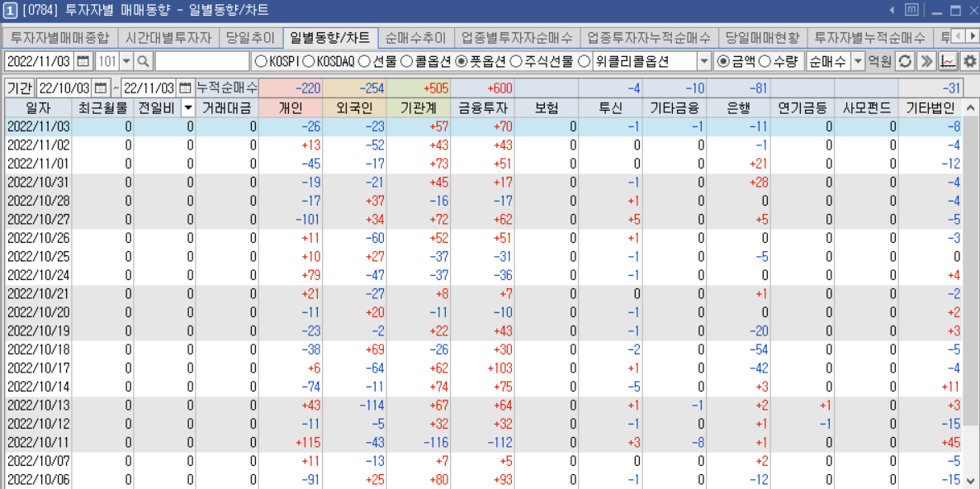Click the left arrow in title bar
The width and height of the screenshot is (980, 489).
tap(892, 10)
